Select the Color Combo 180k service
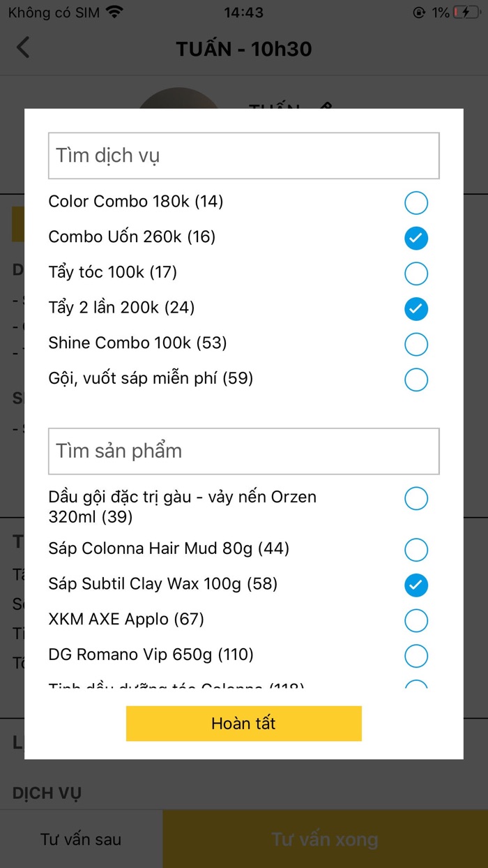 [415, 202]
